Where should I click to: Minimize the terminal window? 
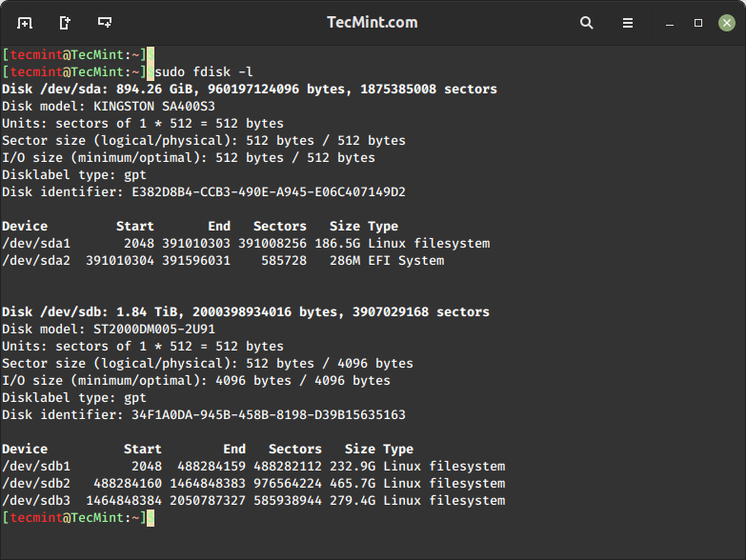(x=673, y=23)
